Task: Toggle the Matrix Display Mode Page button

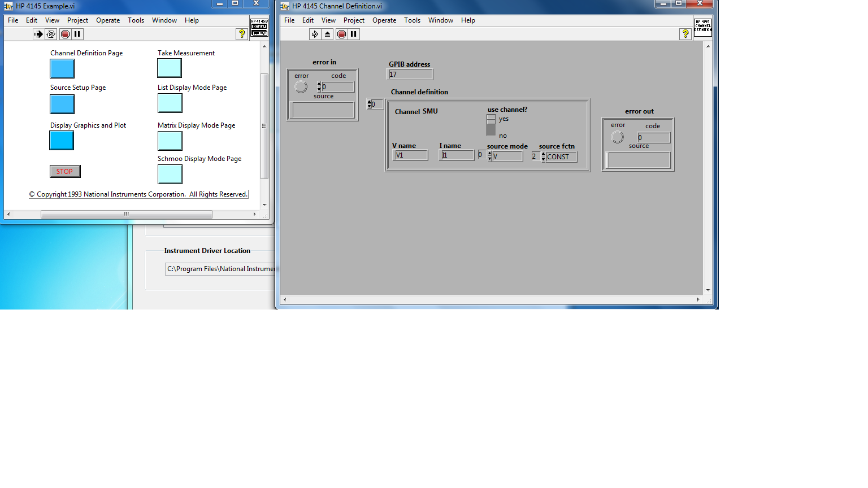Action: pyautogui.click(x=170, y=141)
